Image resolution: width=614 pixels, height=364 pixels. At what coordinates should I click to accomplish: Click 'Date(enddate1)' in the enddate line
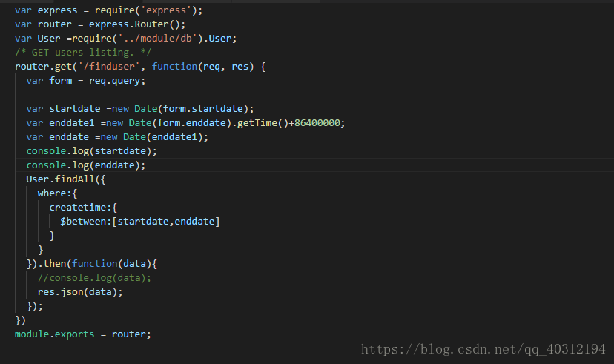point(163,137)
